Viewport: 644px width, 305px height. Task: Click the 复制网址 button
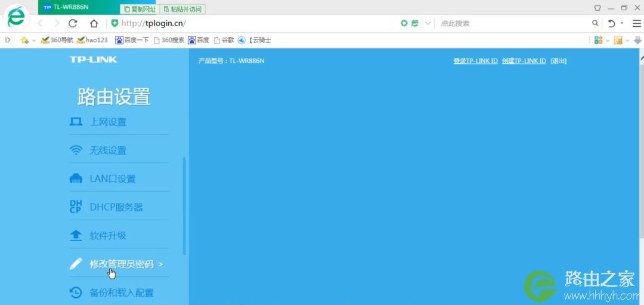tap(140, 8)
